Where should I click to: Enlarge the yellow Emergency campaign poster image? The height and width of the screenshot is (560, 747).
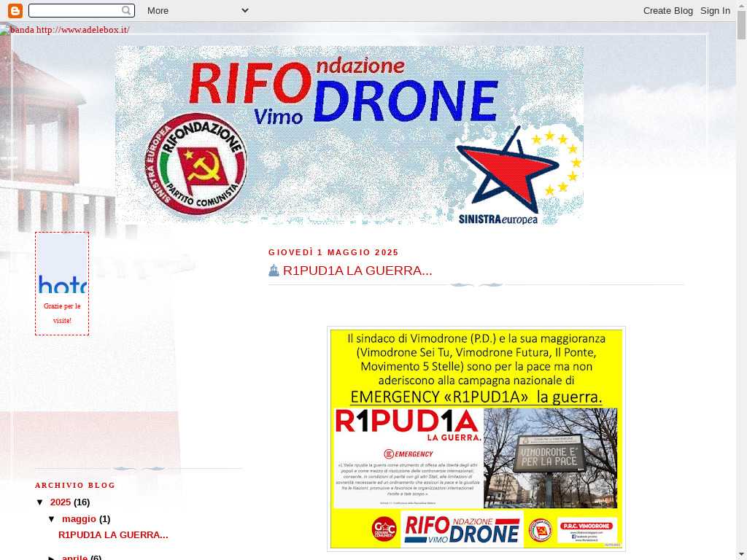476,438
